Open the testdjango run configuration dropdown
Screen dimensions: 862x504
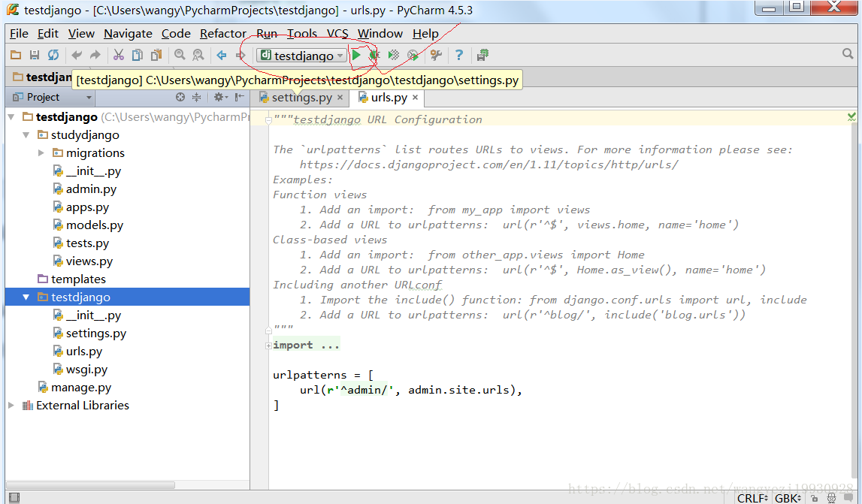(x=301, y=56)
